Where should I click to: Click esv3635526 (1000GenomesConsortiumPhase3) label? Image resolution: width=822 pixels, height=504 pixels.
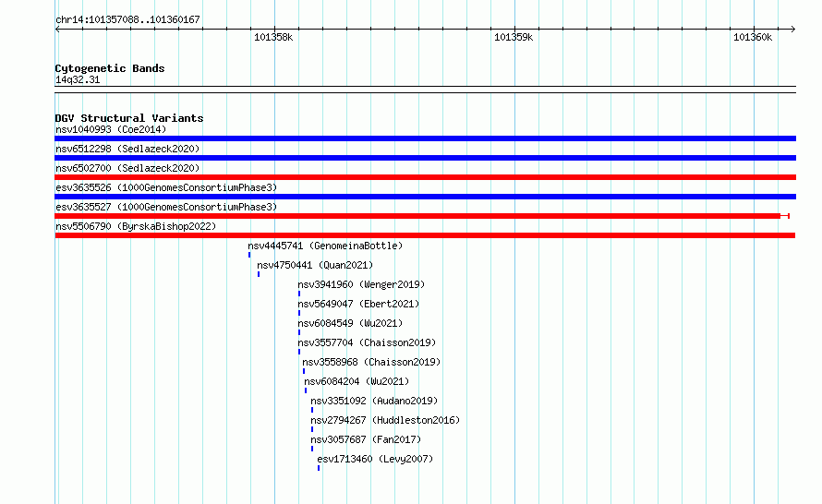coord(166,187)
